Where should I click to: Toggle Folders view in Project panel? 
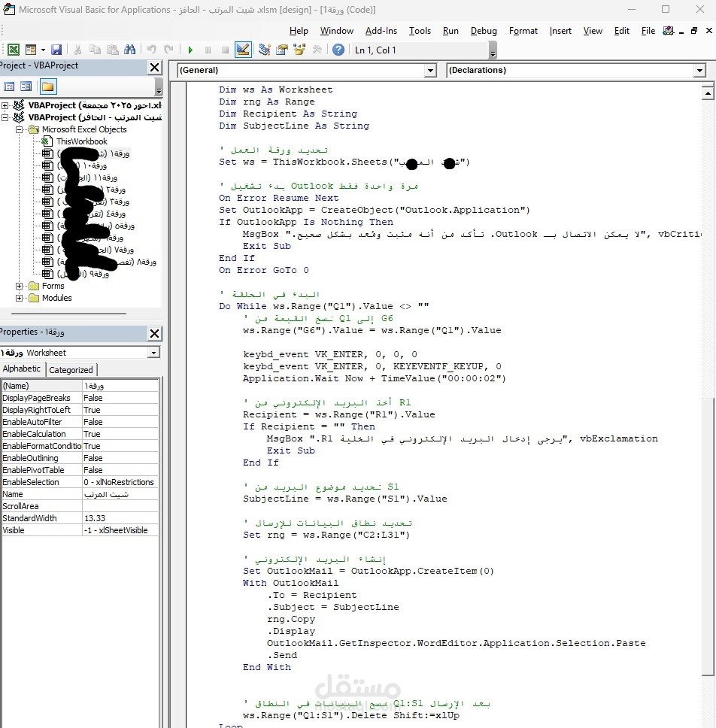pos(48,86)
